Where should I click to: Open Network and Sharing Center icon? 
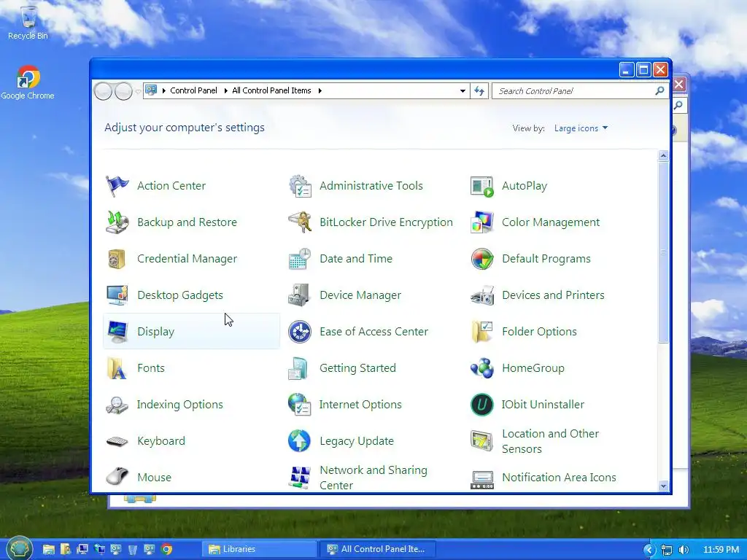tap(300, 477)
